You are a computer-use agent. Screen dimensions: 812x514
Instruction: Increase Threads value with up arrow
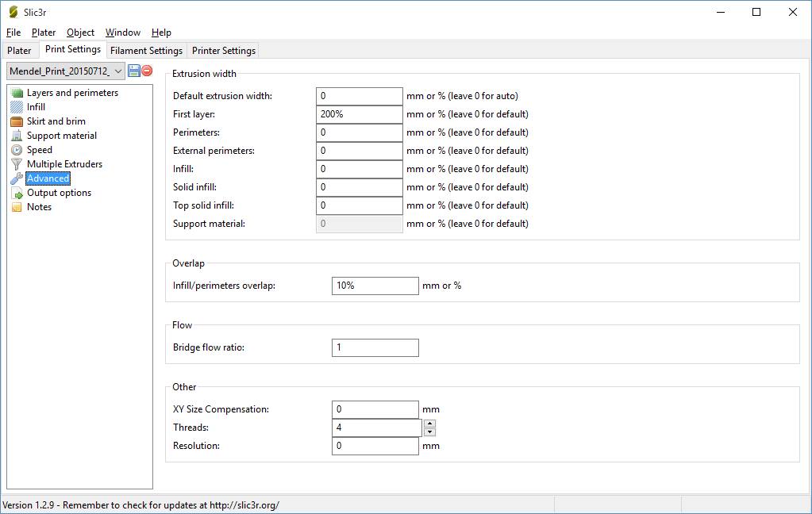tap(429, 424)
